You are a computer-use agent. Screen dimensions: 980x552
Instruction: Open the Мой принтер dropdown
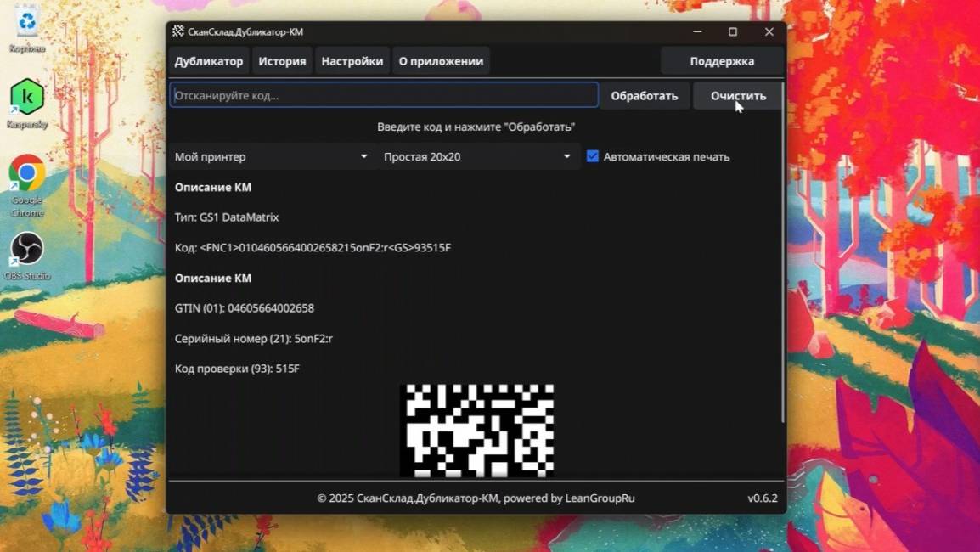pos(273,156)
